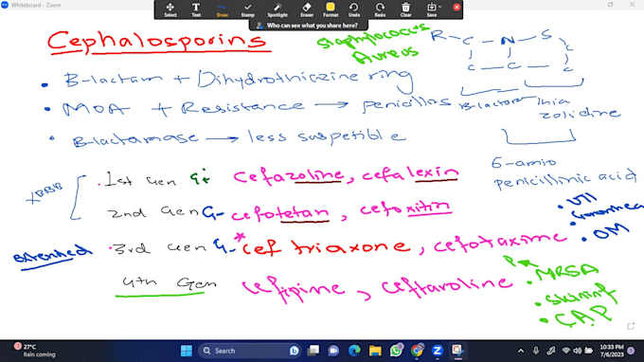Open the volume control in tray
644x362 pixels.
(577, 351)
